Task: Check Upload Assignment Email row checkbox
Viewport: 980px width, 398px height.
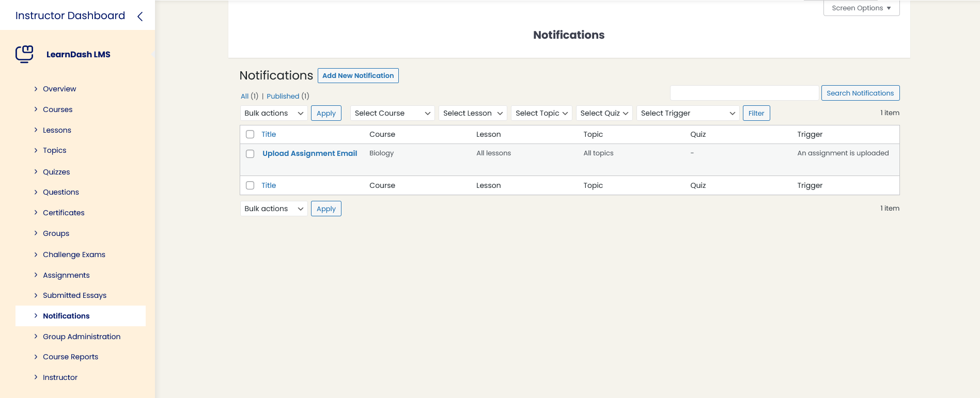Action: 250,154
